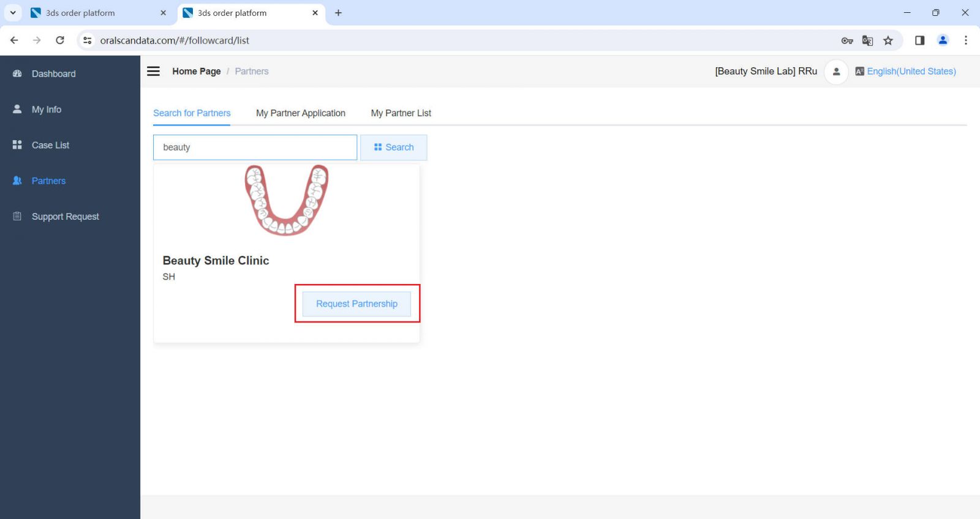Close the active 3ds order platform tab
The width and height of the screenshot is (980, 519).
(x=315, y=13)
